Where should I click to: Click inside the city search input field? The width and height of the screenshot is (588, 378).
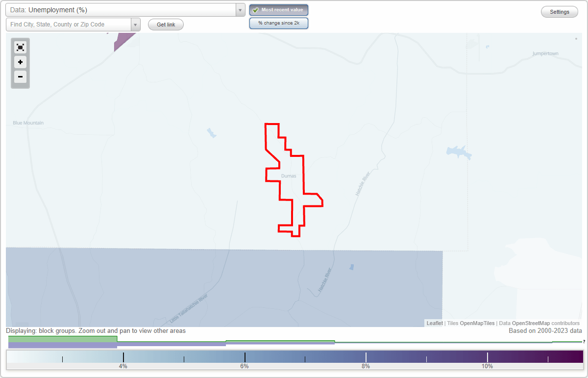69,25
